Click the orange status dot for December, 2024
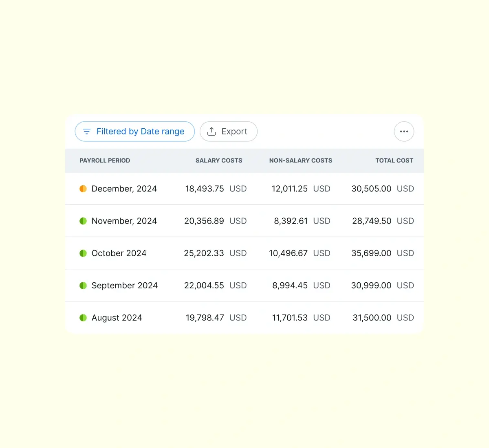 point(83,189)
